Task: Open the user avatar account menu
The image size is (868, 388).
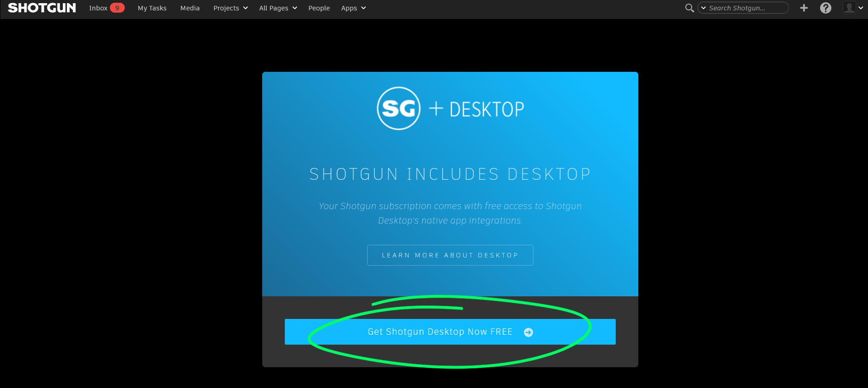Action: tap(853, 8)
